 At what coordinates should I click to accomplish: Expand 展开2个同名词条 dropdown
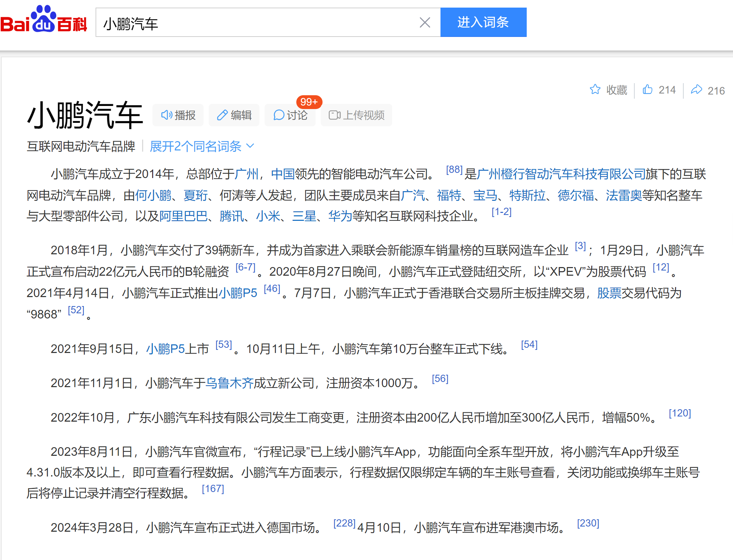[x=202, y=146]
